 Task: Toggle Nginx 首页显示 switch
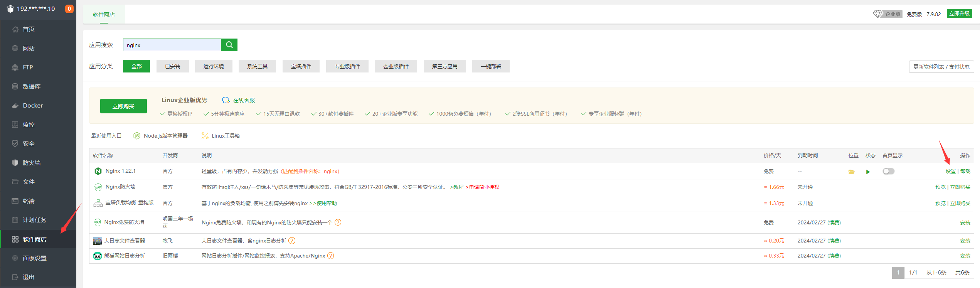pyautogui.click(x=888, y=171)
